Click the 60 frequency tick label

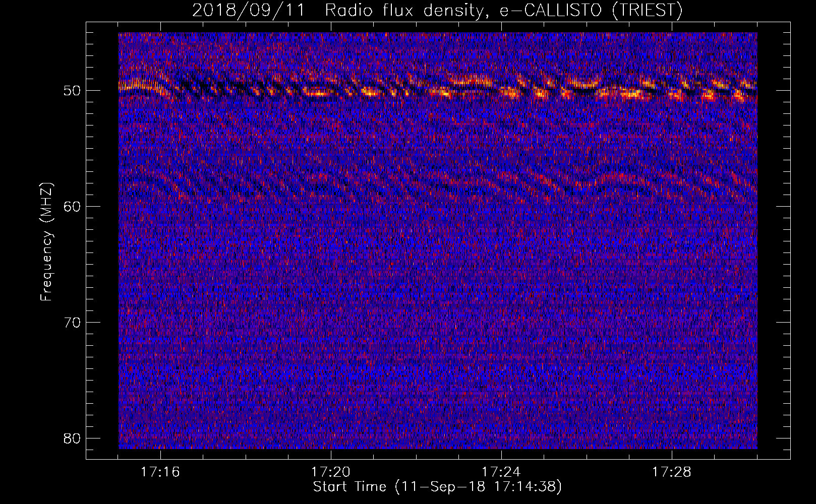pos(73,207)
